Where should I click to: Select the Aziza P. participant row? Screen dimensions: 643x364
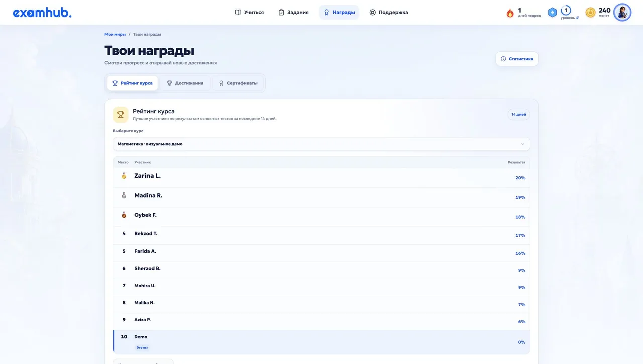321,321
